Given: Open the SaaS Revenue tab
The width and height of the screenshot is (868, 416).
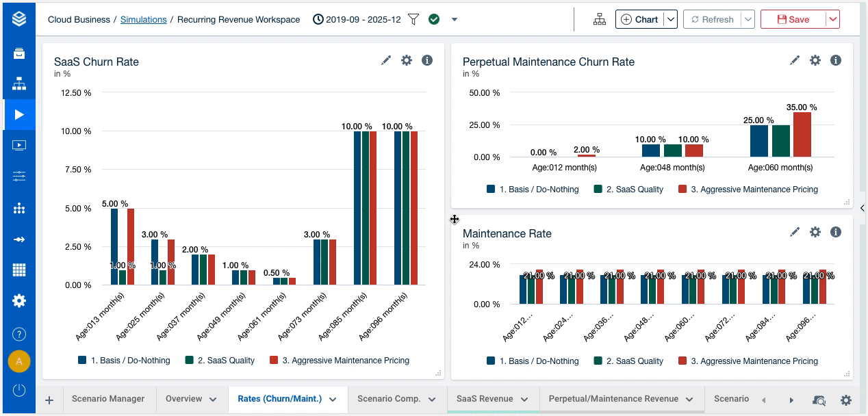Looking at the screenshot, I should pyautogui.click(x=485, y=399).
